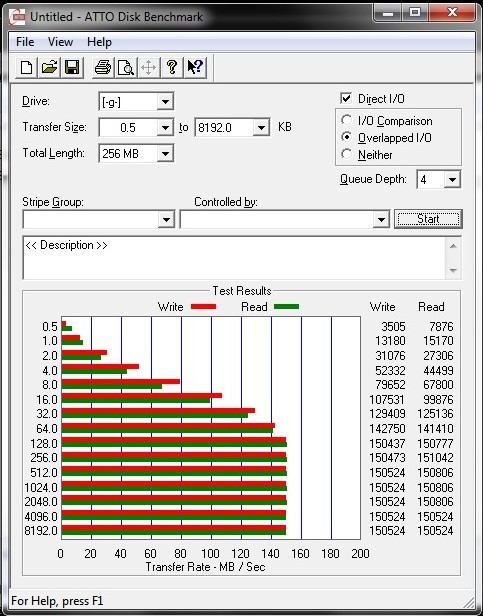Open the View menu
Image resolution: width=483 pixels, height=616 pixels.
61,42
